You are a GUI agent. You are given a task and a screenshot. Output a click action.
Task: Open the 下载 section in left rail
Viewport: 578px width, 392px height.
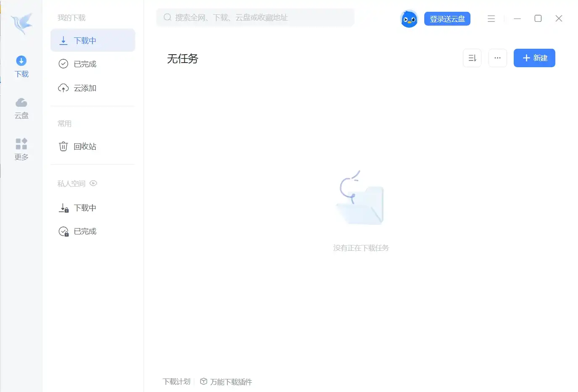(21, 67)
